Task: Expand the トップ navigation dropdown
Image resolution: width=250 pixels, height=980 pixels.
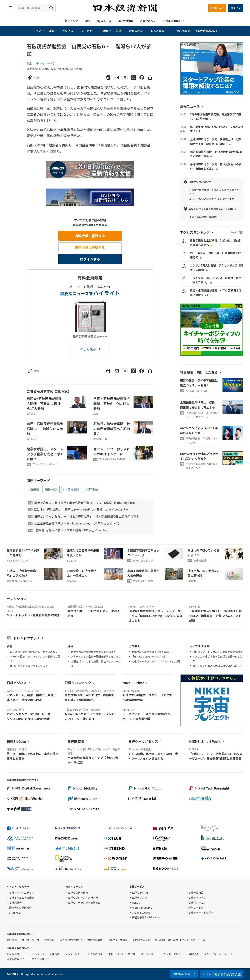Action: point(38,31)
